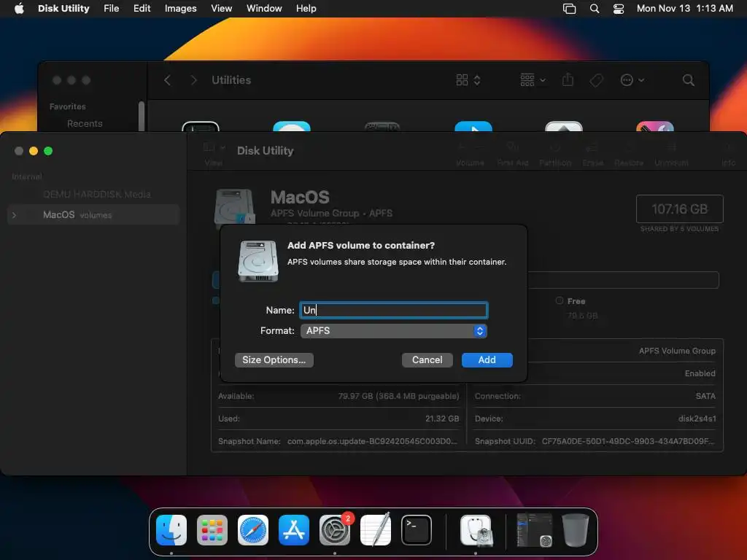747x560 pixels.
Task: Click the Erase toolbar button
Action: [x=592, y=154]
